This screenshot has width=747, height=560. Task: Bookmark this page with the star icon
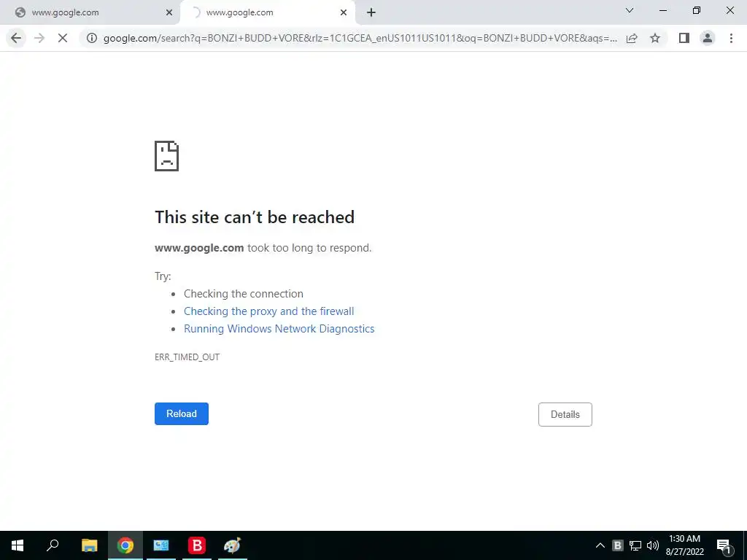(655, 38)
